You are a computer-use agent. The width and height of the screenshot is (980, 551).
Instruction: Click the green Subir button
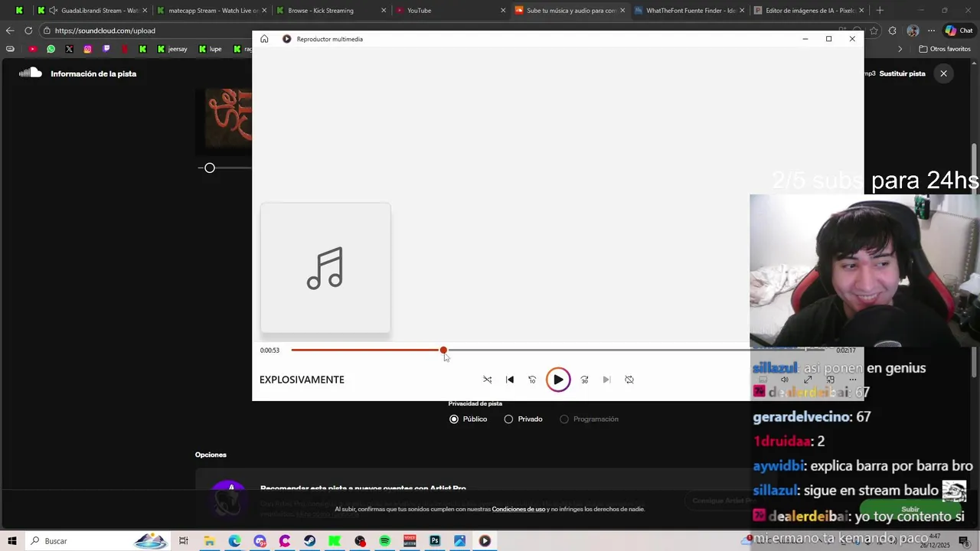910,509
